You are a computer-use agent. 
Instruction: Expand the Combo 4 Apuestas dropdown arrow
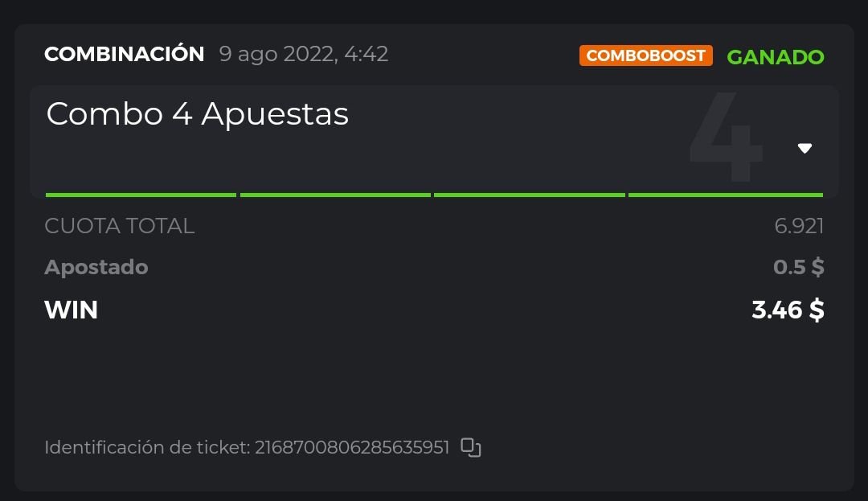pos(805,148)
